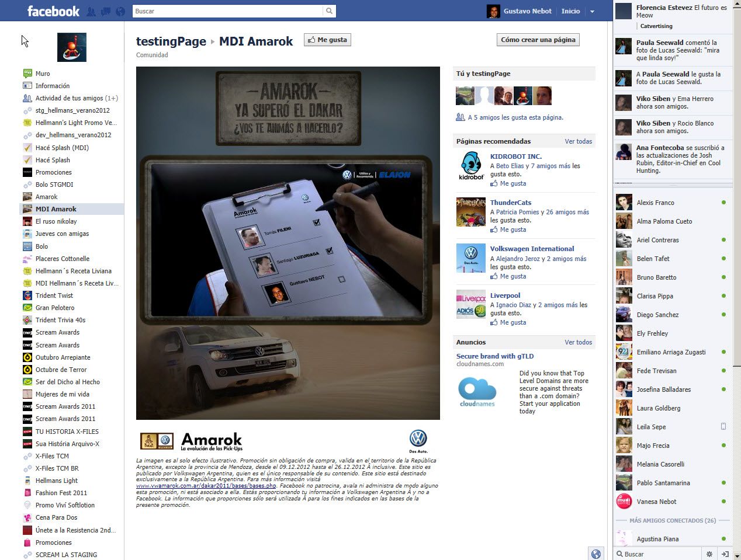Check the Santiago Luzuriaga checkbox
The height and width of the screenshot is (560, 741).
click(x=330, y=251)
